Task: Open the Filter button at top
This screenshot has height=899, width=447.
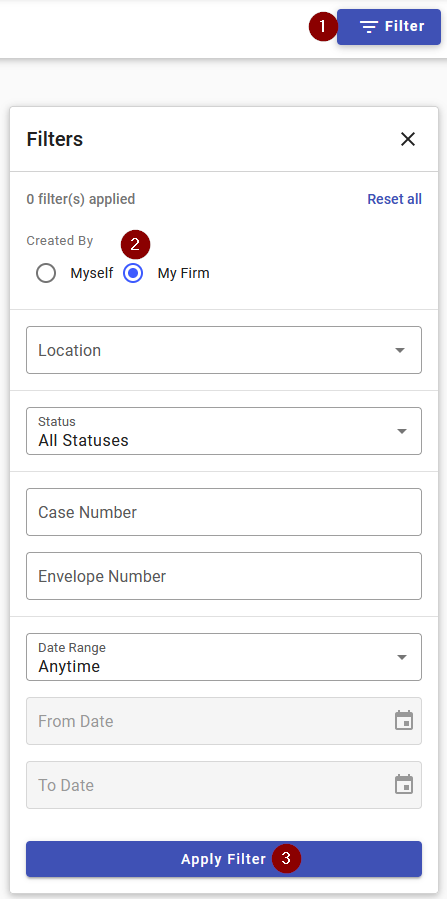Action: 389,26
